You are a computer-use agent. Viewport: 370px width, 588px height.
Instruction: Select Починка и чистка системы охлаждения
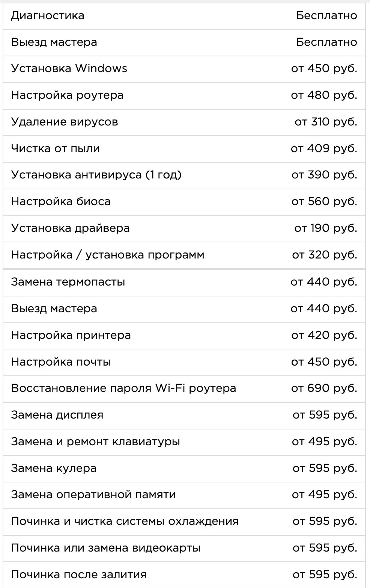point(125,521)
